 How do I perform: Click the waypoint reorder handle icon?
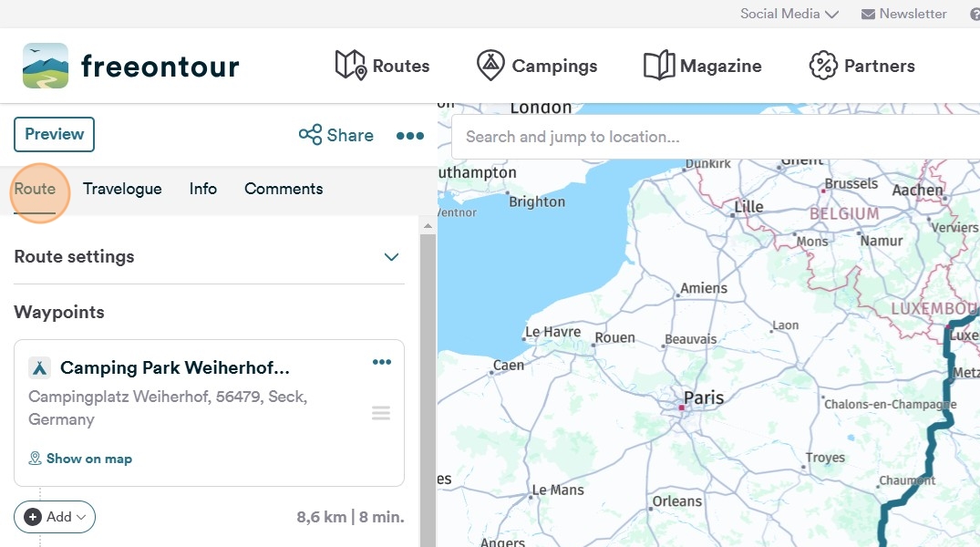click(x=381, y=414)
